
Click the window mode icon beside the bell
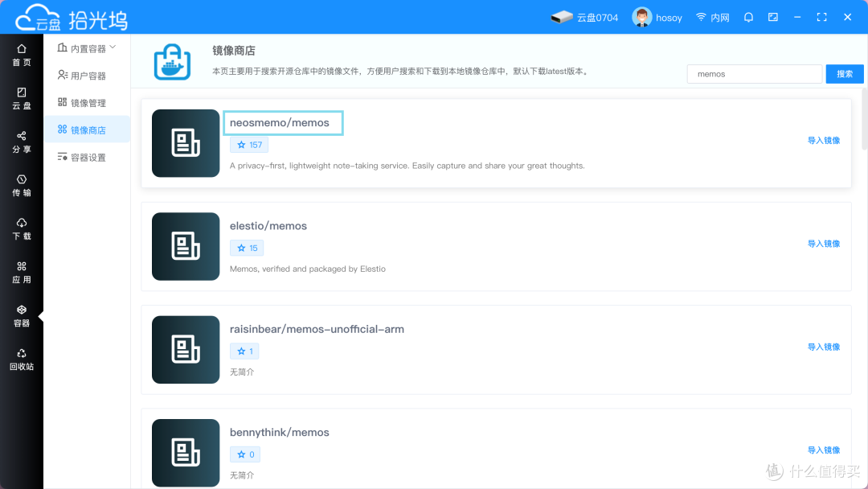tap(773, 17)
